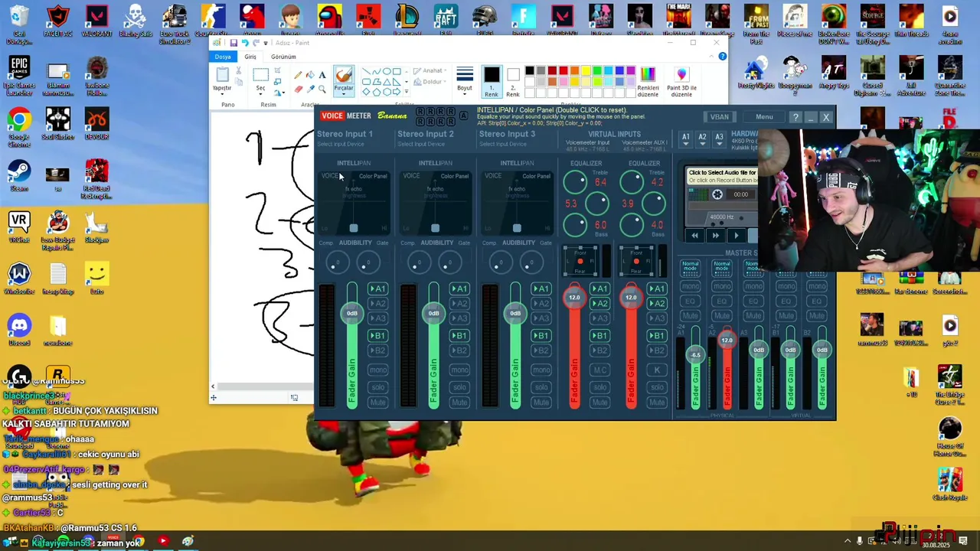Image resolution: width=980 pixels, height=551 pixels.
Task: Select the Magnifier tool in Paint
Action: pyautogui.click(x=322, y=89)
